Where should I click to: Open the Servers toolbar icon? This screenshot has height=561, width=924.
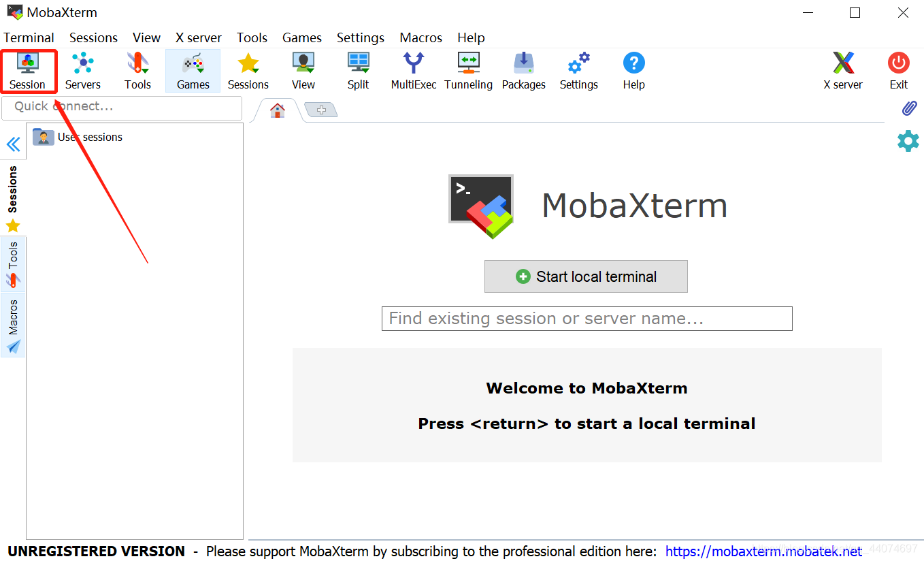(x=83, y=71)
